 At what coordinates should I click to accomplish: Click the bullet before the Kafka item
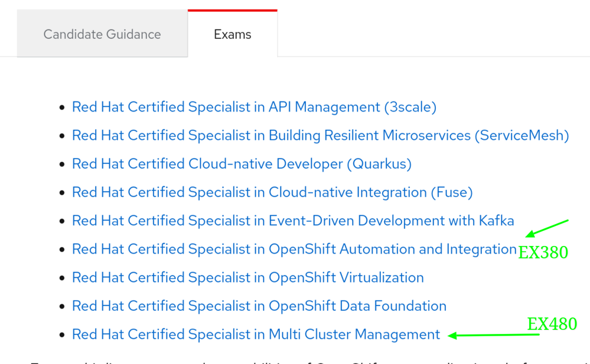pyautogui.click(x=62, y=221)
